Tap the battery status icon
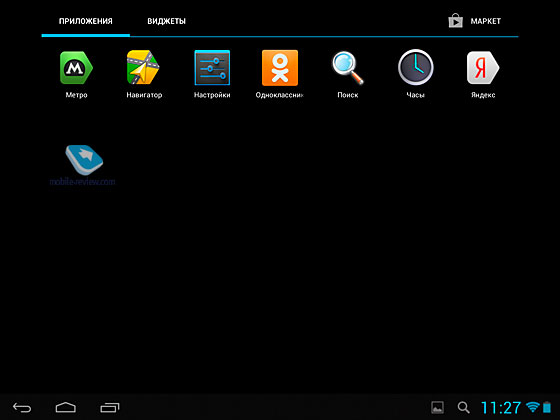This screenshot has width=560, height=420. [547, 407]
